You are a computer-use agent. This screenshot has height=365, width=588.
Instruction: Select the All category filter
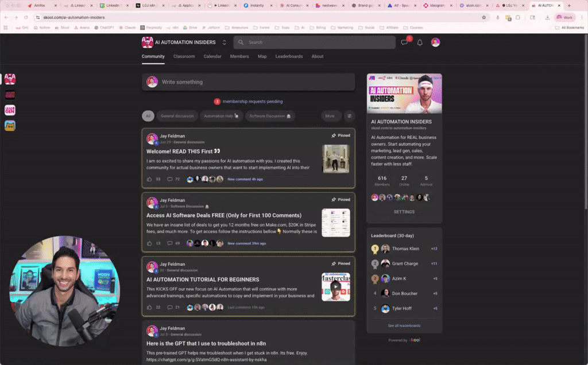[148, 116]
